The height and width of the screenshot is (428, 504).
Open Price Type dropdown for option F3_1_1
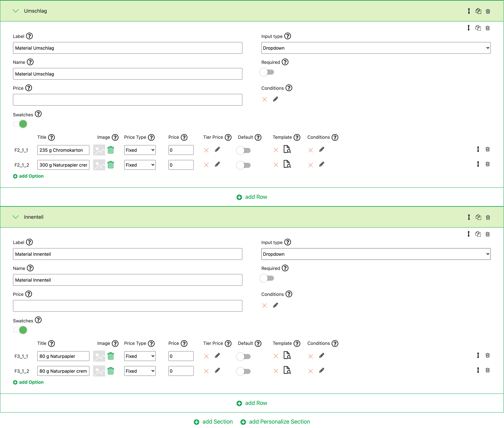tap(140, 356)
